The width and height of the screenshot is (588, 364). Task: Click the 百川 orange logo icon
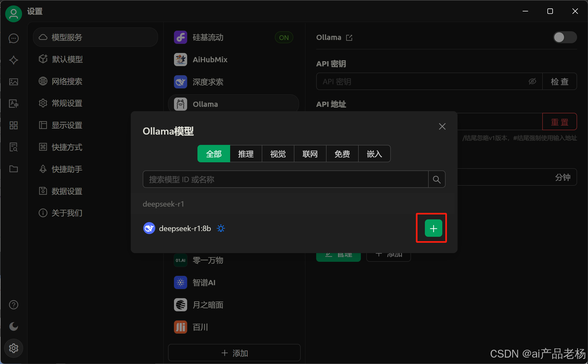(181, 327)
